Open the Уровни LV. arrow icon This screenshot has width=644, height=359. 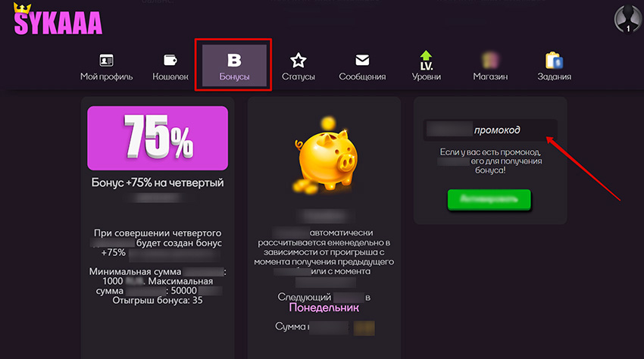pos(427,61)
